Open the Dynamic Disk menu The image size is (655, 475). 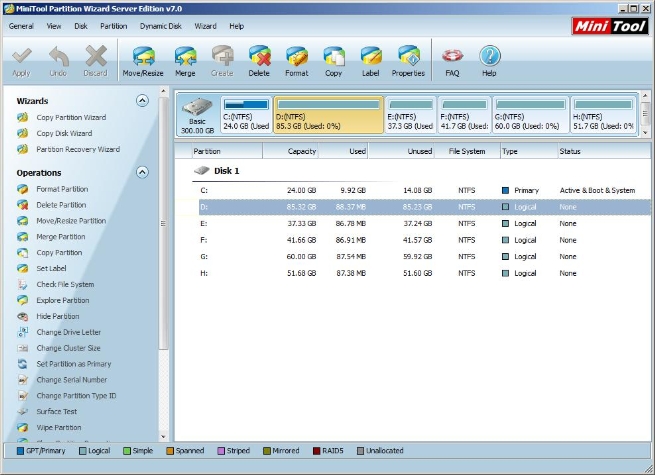coord(161,26)
